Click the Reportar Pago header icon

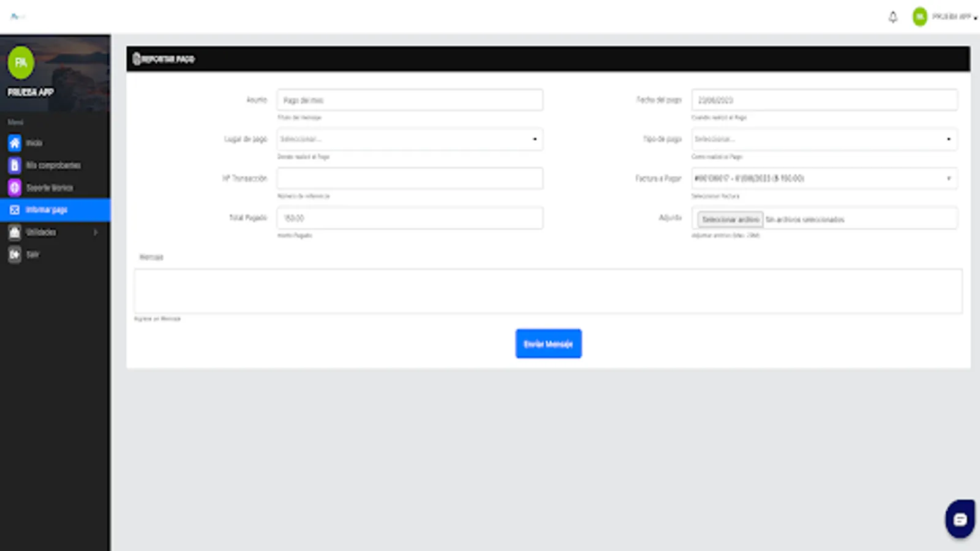pyautogui.click(x=137, y=59)
